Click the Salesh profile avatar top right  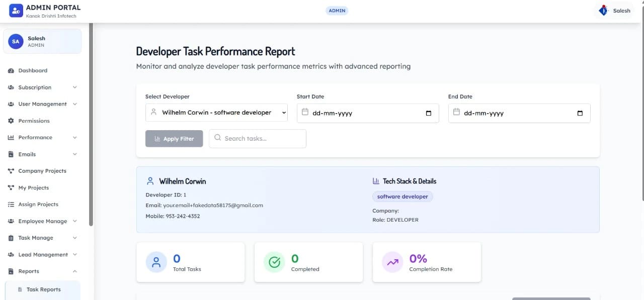coord(603,10)
